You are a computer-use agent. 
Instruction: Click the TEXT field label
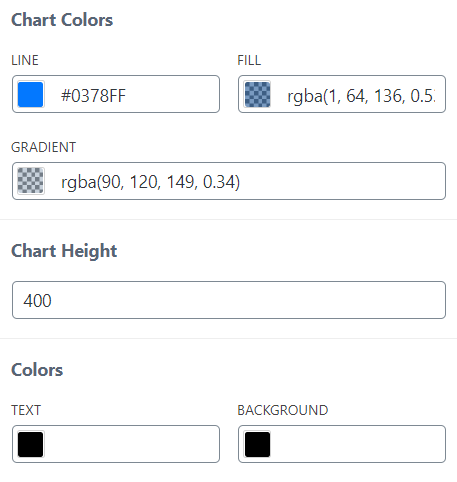[x=26, y=410]
